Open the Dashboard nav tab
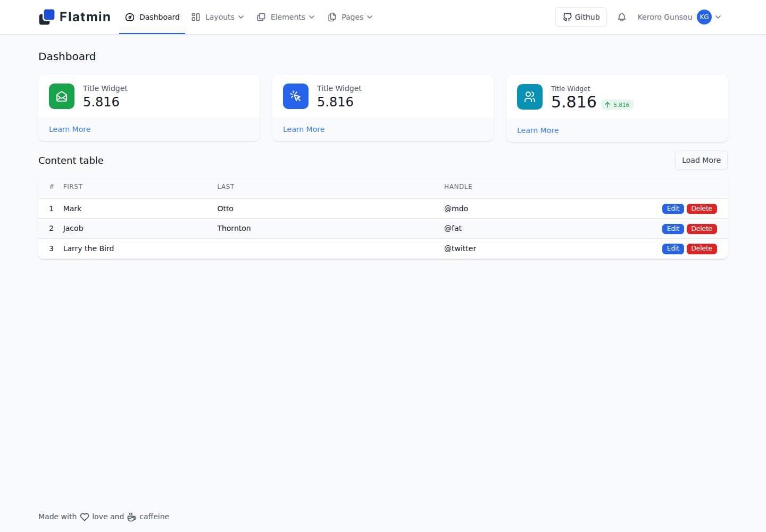Viewport: 766px width, 532px height. [x=152, y=17]
